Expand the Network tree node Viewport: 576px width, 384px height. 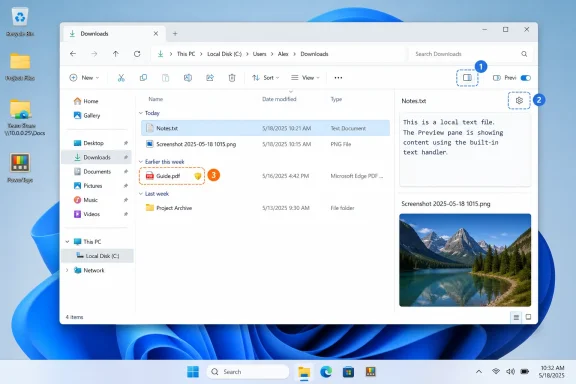67,270
